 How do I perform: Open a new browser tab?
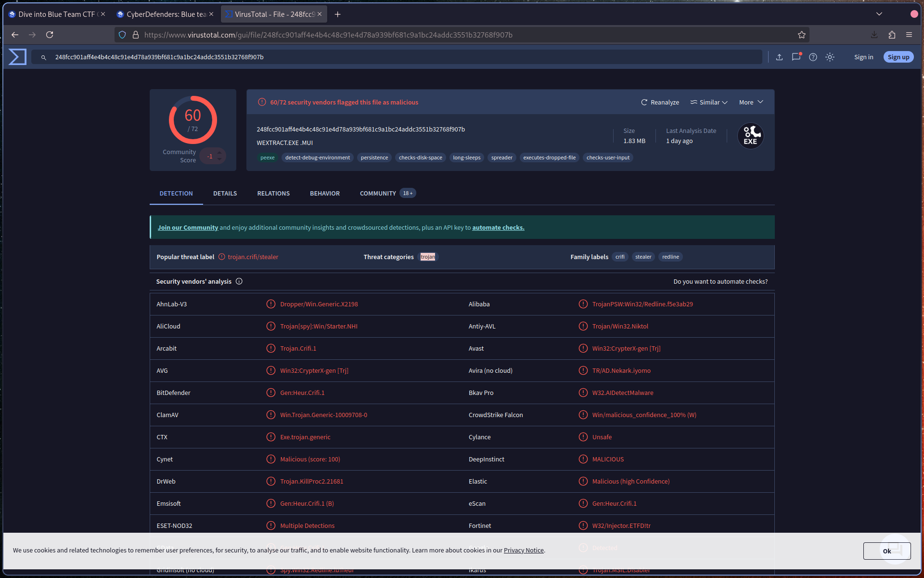pyautogui.click(x=338, y=14)
